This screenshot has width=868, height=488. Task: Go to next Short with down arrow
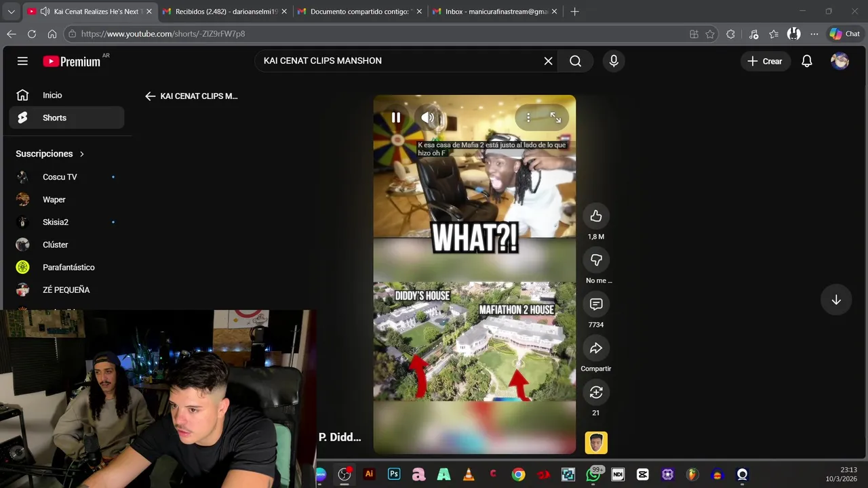click(x=836, y=300)
